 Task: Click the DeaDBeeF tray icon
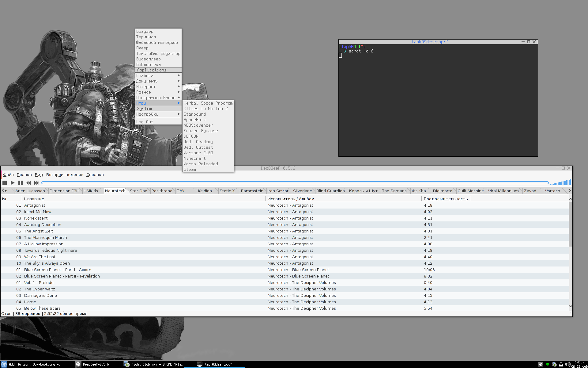(x=541, y=364)
